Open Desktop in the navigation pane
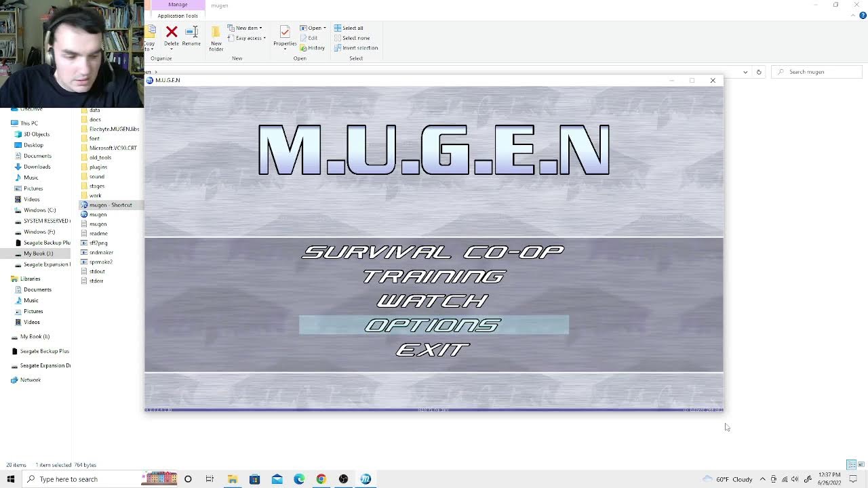This screenshot has height=488, width=868. click(28, 145)
